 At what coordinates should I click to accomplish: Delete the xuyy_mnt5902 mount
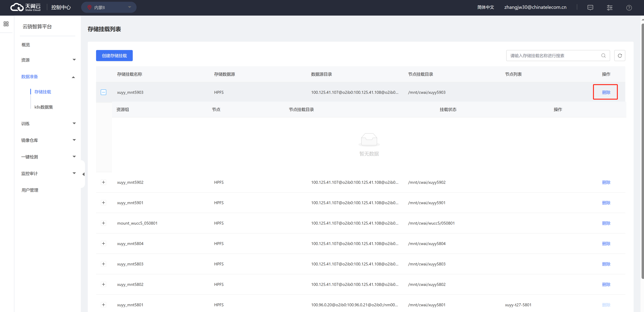pyautogui.click(x=606, y=182)
